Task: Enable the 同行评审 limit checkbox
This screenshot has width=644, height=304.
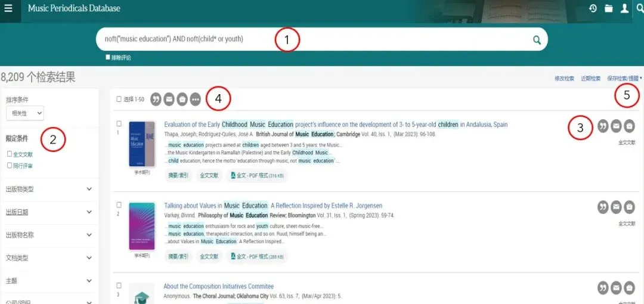Action: 10,165
